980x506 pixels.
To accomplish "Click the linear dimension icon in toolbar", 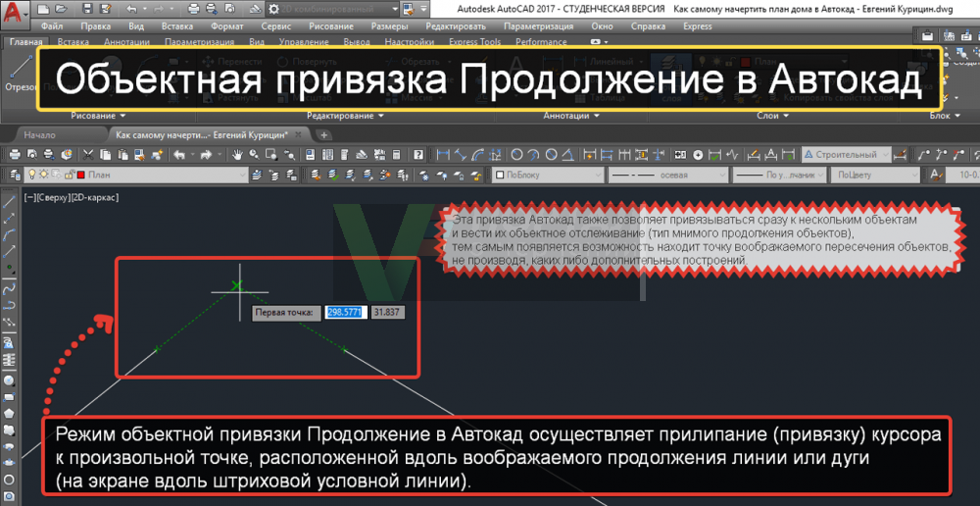I will tap(443, 155).
